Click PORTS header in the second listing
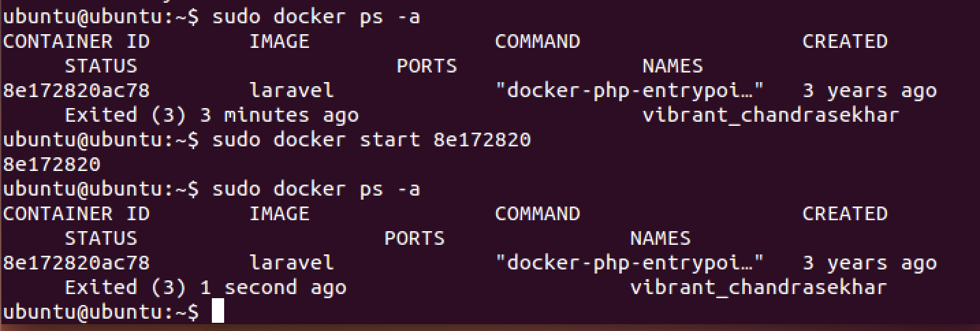 tap(414, 239)
